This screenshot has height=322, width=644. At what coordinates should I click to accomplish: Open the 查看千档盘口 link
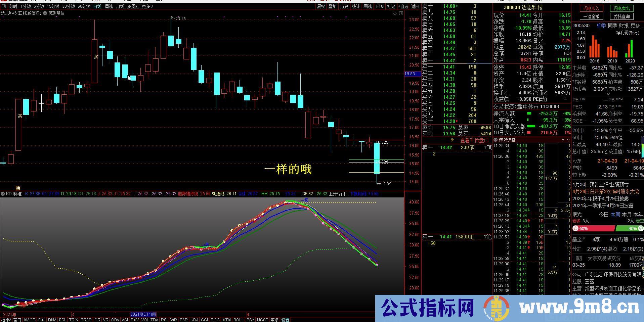point(474,140)
